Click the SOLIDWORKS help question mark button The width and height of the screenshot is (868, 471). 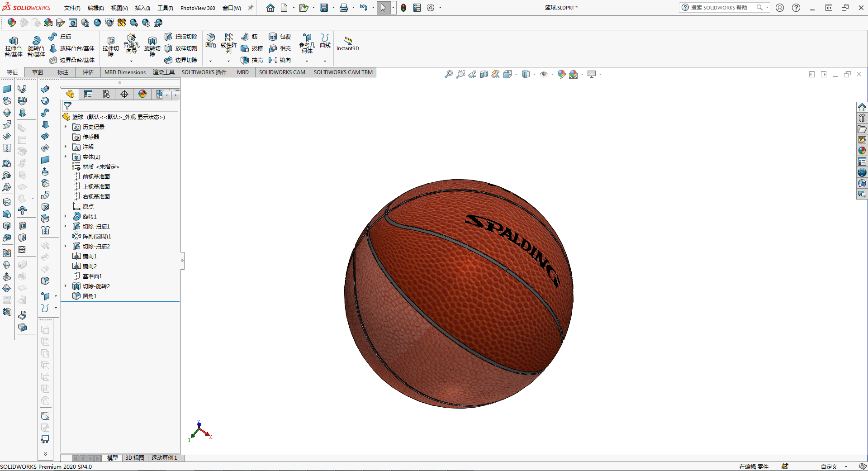tap(796, 8)
